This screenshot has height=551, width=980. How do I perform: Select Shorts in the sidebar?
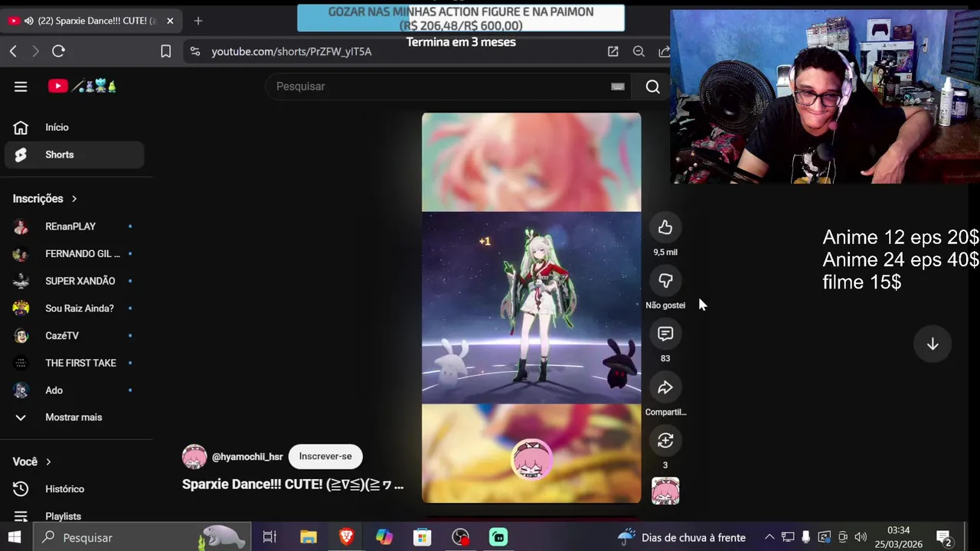75,155
